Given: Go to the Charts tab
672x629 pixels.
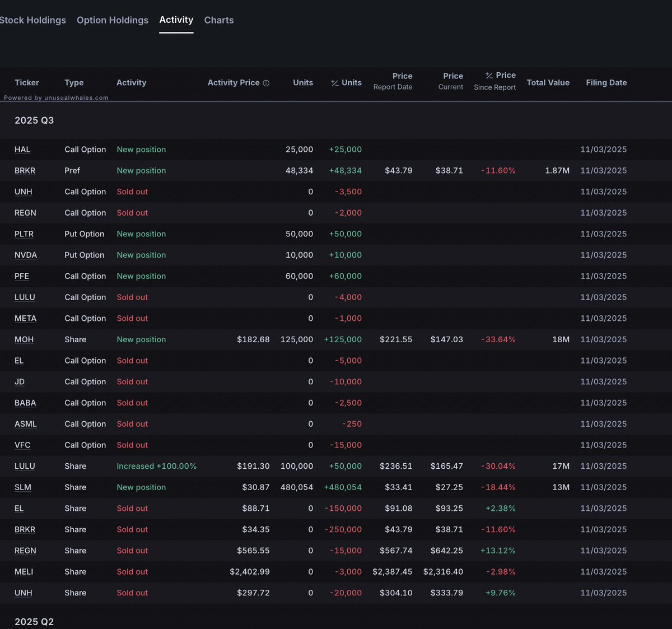Looking at the screenshot, I should pyautogui.click(x=219, y=20).
